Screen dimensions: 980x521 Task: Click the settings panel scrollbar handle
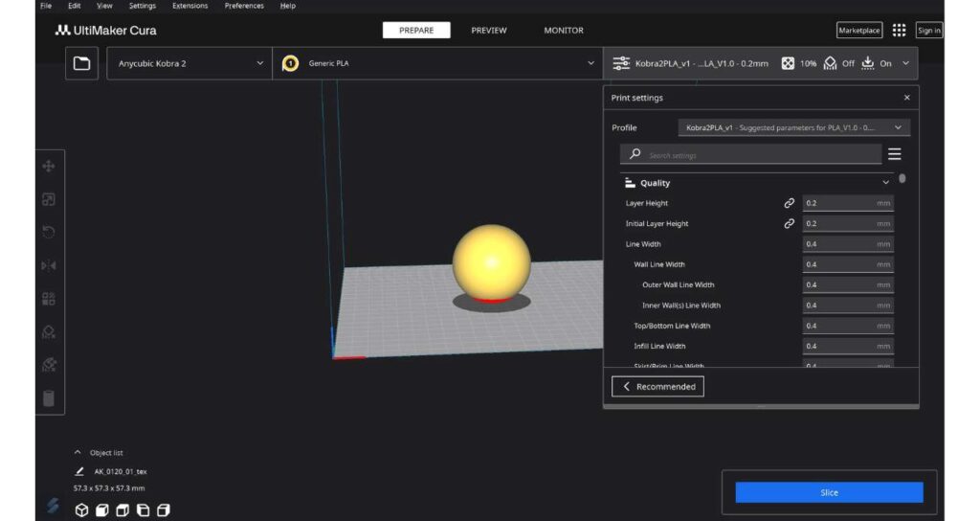tap(902, 179)
